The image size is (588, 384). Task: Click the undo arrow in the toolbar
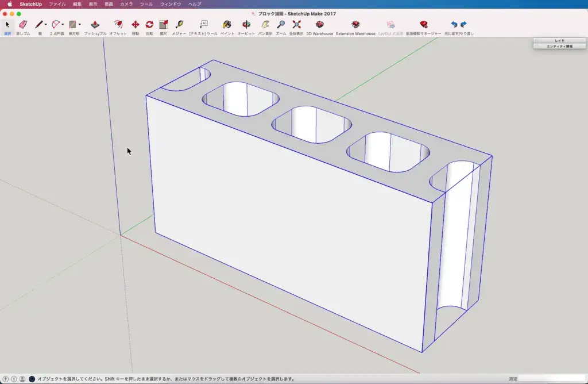point(454,25)
